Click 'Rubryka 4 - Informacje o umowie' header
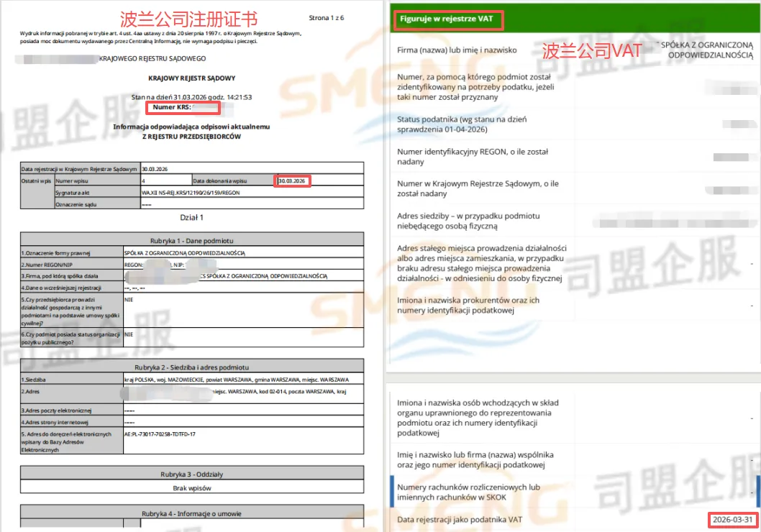Image resolution: width=761 pixels, height=532 pixels. click(192, 513)
